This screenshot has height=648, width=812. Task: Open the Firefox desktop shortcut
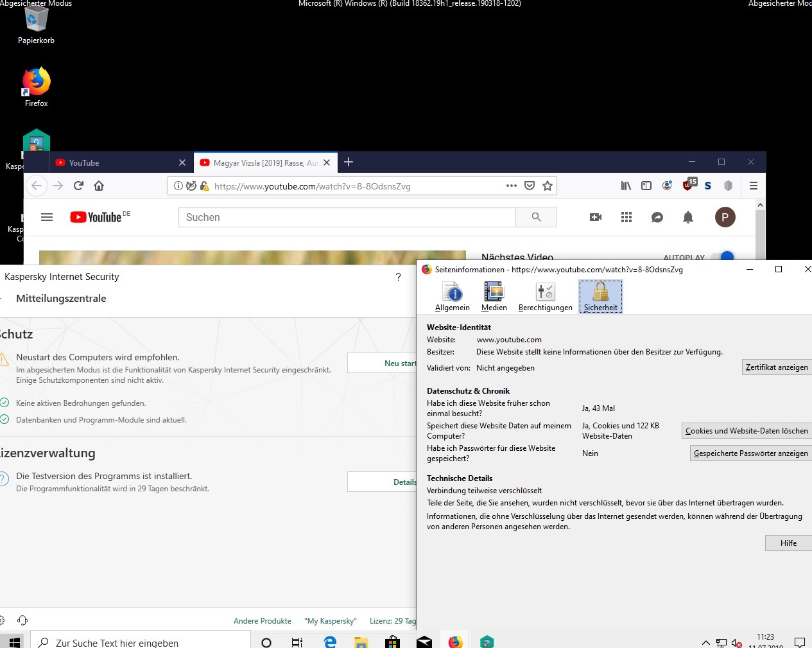point(36,87)
